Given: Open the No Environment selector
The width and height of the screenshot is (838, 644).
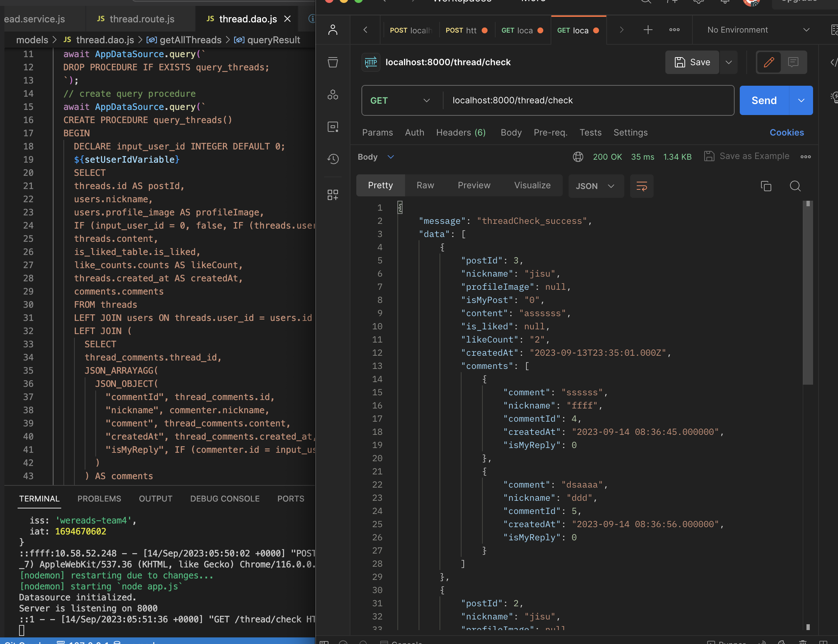Looking at the screenshot, I should (758, 30).
